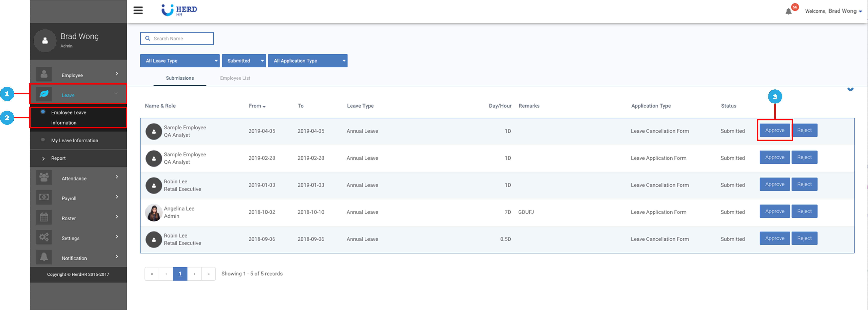Open the Submitted status dropdown
868x310 pixels.
click(x=244, y=61)
